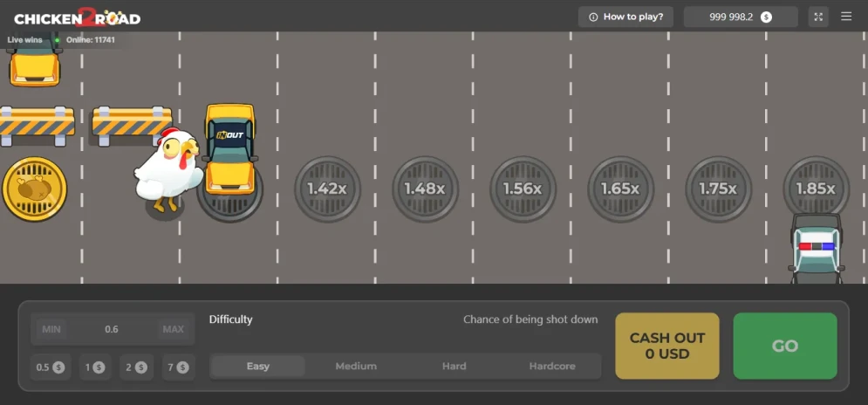This screenshot has height=405, width=868.
Task: Choose Hardcore difficulty option
Action: pos(552,367)
